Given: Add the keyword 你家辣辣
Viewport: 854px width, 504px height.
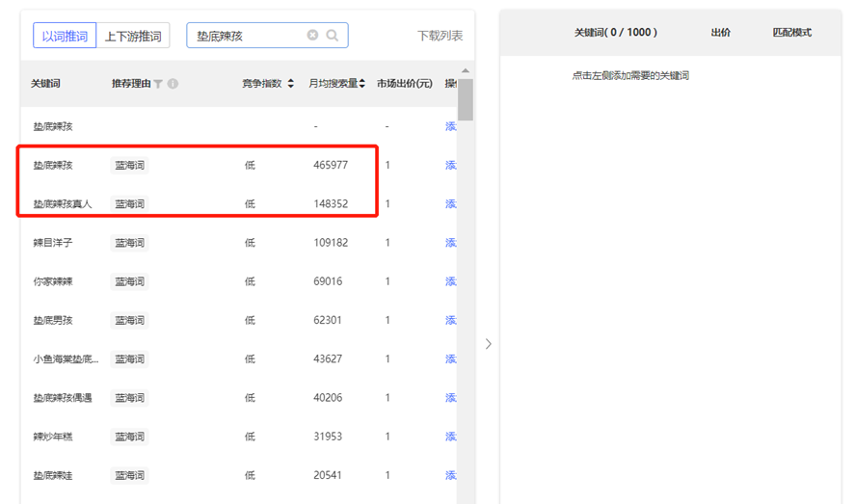Looking at the screenshot, I should click(450, 281).
